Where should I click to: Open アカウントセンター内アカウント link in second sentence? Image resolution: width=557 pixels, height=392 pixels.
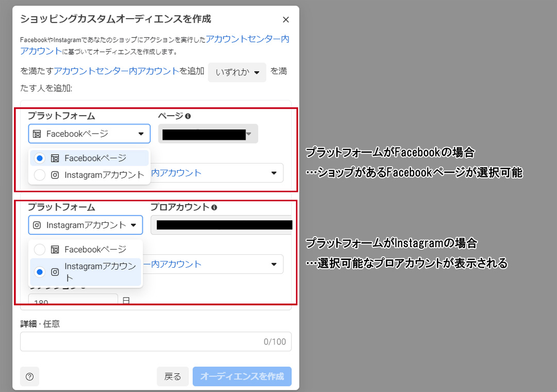(116, 71)
